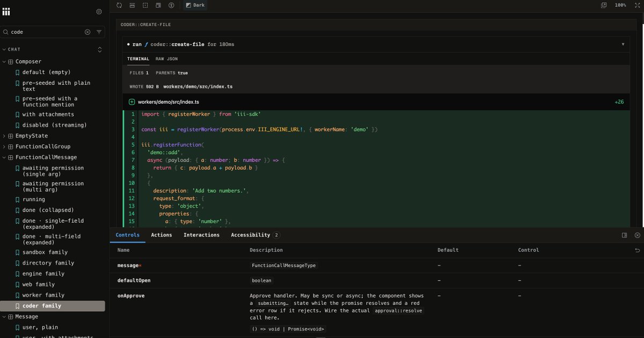
Task: Open the 'user, plain' story
Action: [x=40, y=327]
